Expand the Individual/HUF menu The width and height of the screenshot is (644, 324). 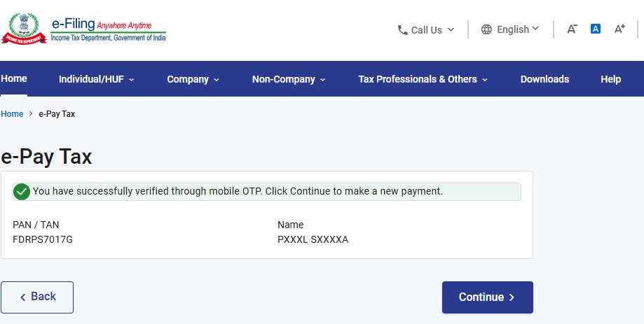tap(96, 79)
